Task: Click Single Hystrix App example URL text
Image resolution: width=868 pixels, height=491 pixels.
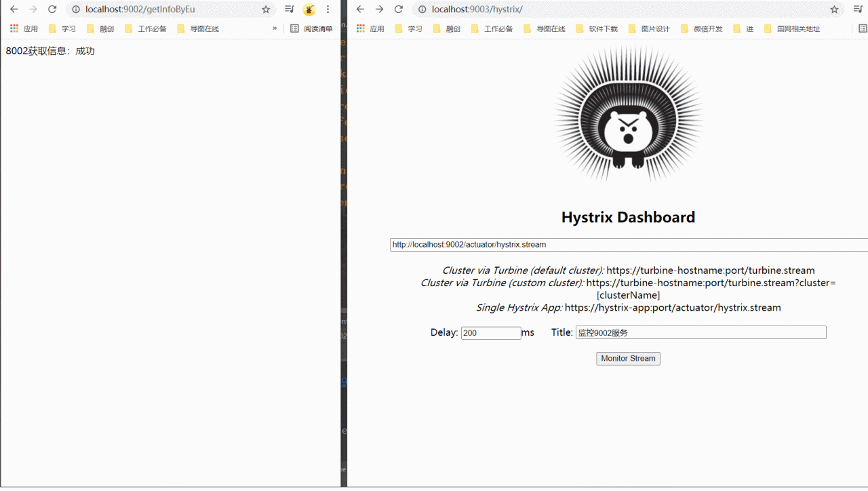Action: pos(673,308)
